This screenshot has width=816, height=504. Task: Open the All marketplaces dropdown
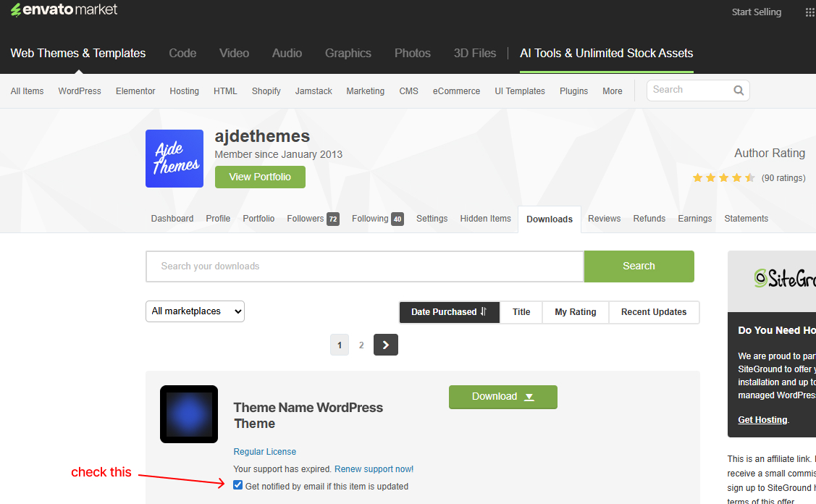195,311
